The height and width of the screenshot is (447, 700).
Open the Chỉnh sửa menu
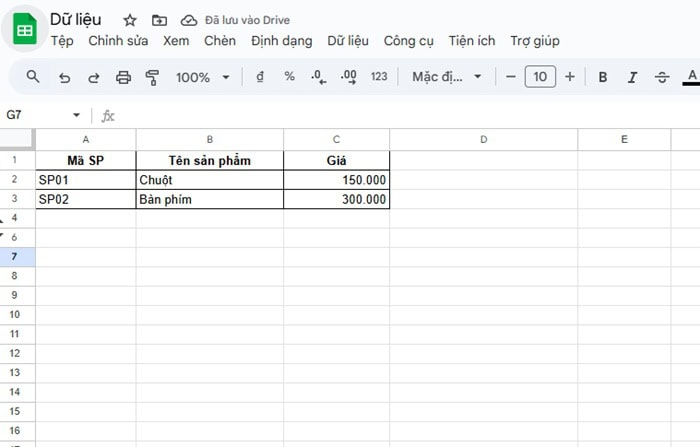click(118, 41)
